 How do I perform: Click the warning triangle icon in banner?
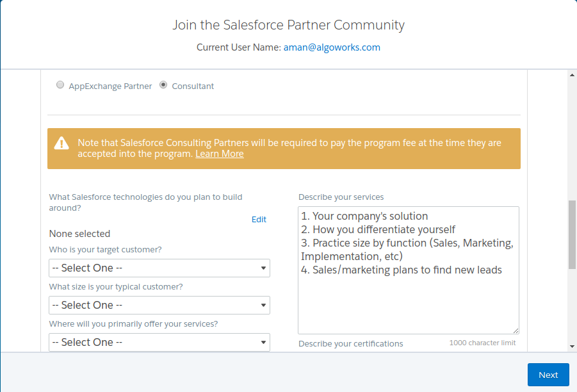point(61,143)
